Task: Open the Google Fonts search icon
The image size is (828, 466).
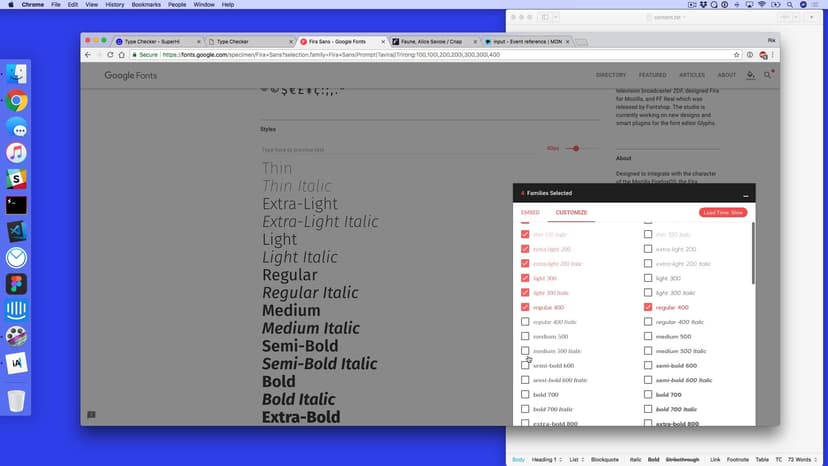Action: click(x=767, y=75)
